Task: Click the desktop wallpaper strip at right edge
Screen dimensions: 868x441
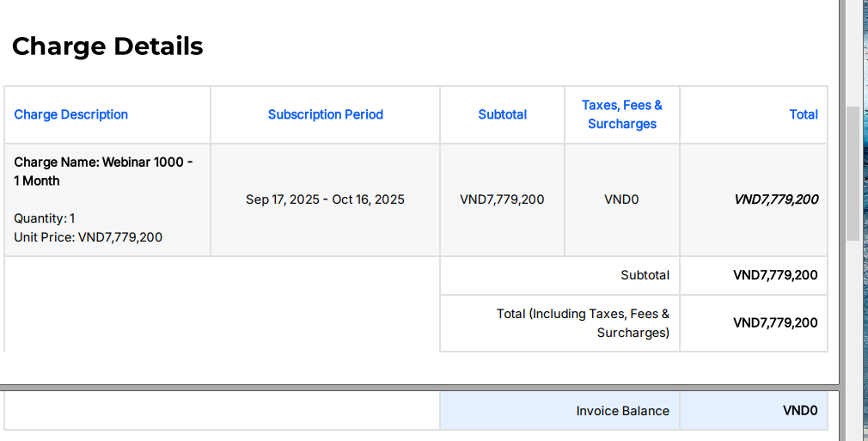Action: [x=864, y=215]
